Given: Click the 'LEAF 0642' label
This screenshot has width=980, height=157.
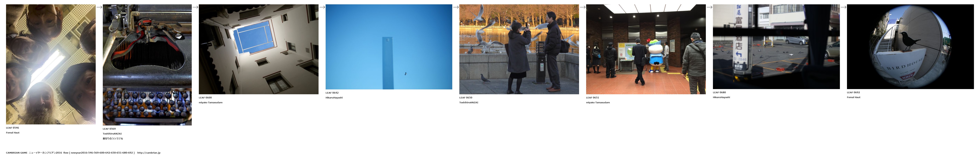Looking at the screenshot, I should pyautogui.click(x=332, y=93).
